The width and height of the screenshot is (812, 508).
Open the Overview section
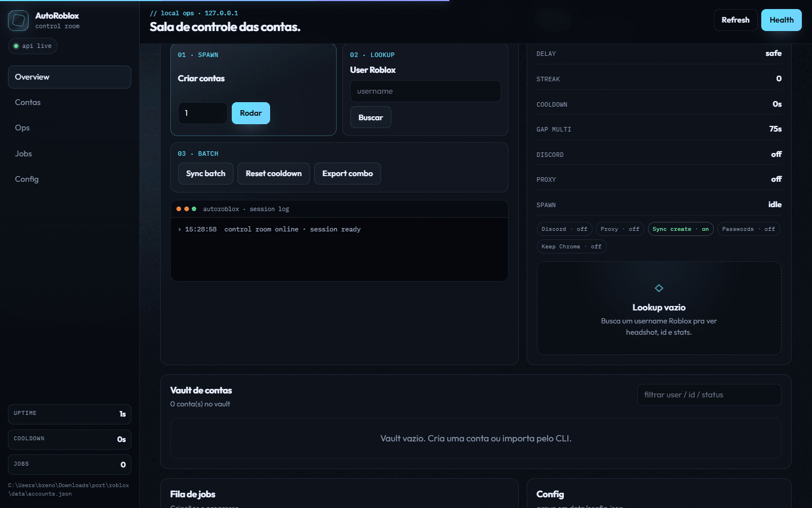69,77
